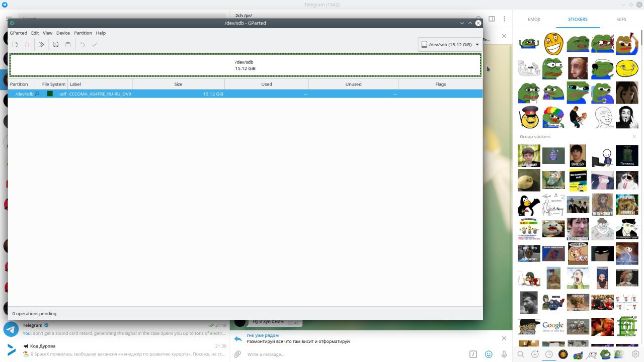Open the Help menu in GParted
Screen dimensions: 644x362
[x=101, y=33]
